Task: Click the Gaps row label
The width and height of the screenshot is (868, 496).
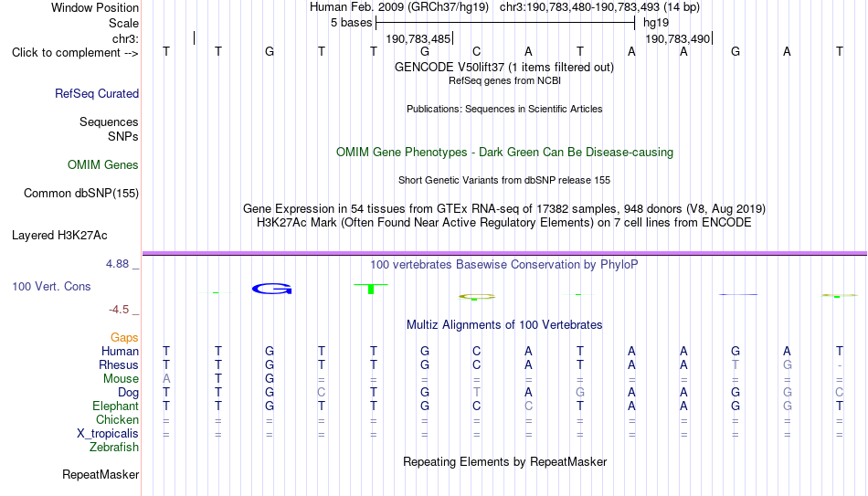Action: [x=124, y=338]
